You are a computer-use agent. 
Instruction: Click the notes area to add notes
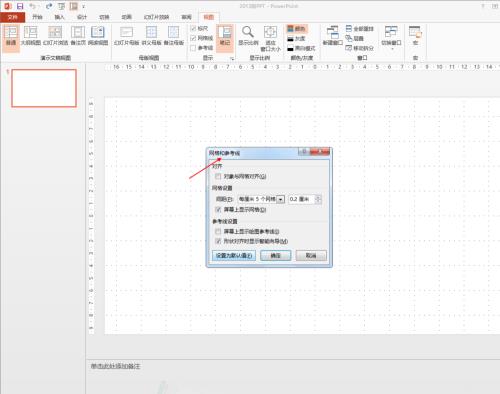pos(115,366)
